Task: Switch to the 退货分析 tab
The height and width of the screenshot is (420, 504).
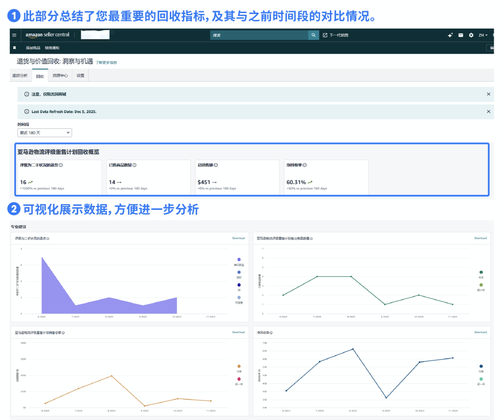Action: pos(20,76)
